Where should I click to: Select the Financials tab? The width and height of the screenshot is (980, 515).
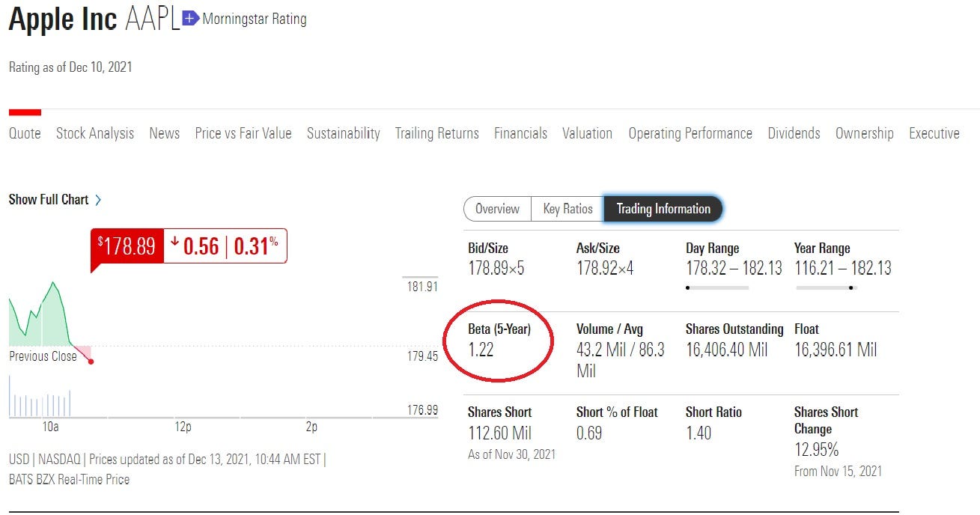point(520,133)
